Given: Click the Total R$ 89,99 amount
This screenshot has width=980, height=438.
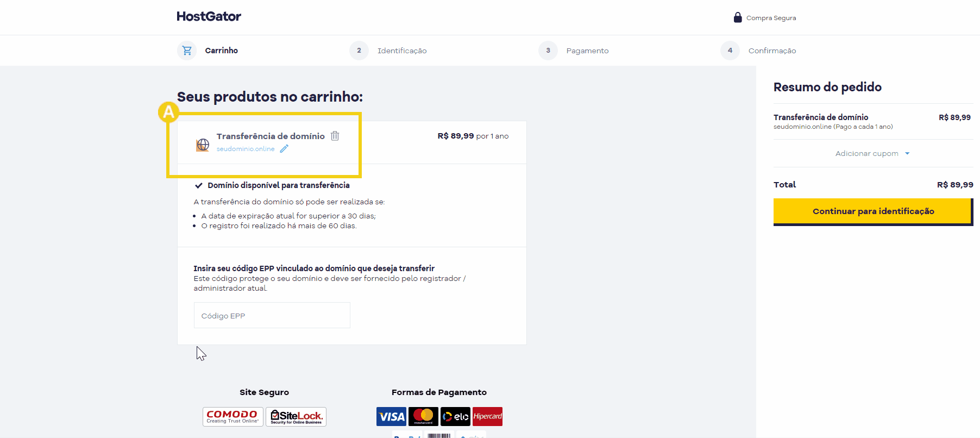Looking at the screenshot, I should pyautogui.click(x=955, y=185).
